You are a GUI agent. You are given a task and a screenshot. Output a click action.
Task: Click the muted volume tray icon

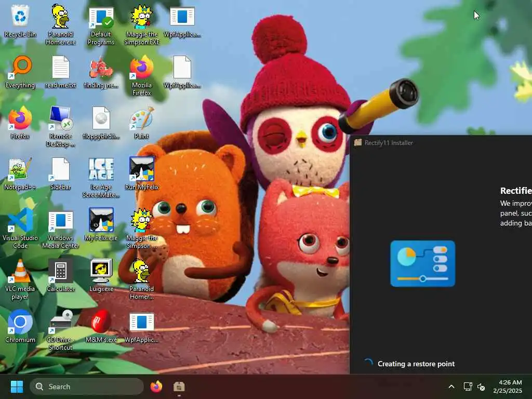(x=481, y=387)
